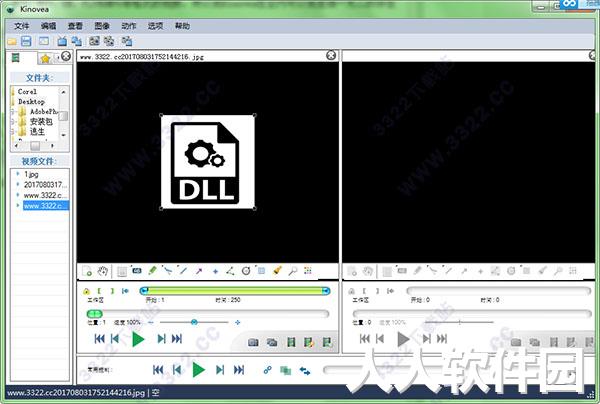Open the 选项 menu

coord(155,26)
